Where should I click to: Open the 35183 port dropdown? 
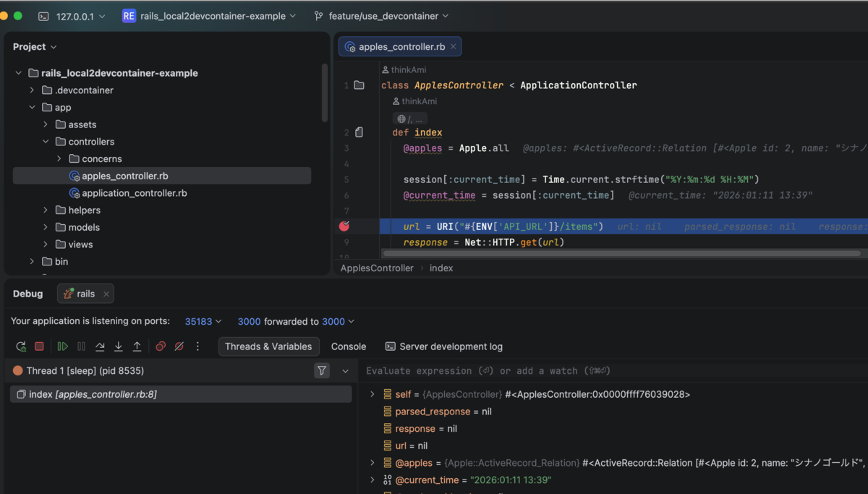coord(203,321)
